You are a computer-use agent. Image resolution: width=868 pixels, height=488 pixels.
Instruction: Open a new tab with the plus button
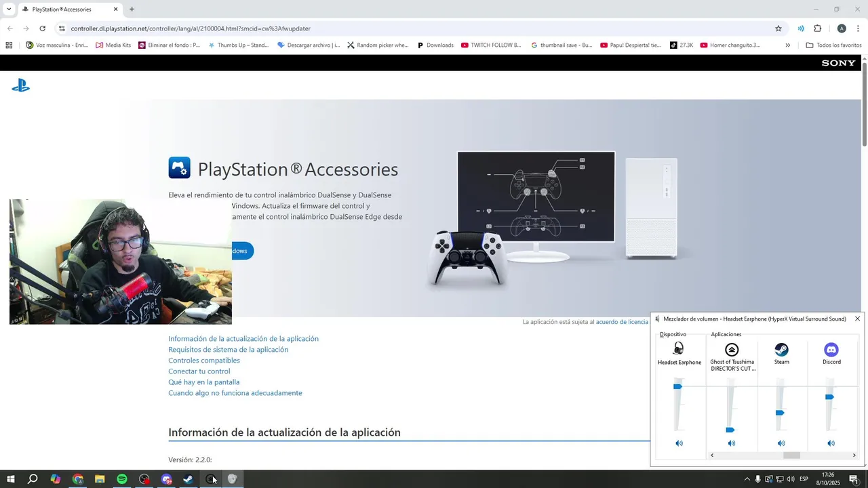[132, 9]
